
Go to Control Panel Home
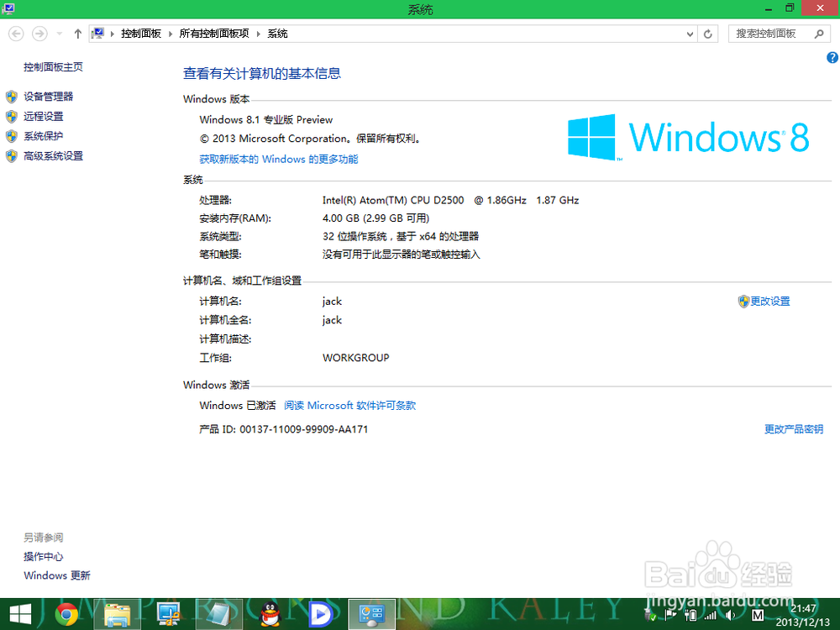coord(53,67)
